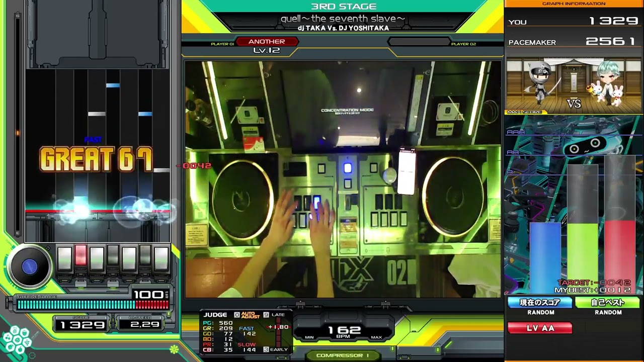Click the Lv.12 level label
This screenshot has width=644, height=362.
coord(267,50)
